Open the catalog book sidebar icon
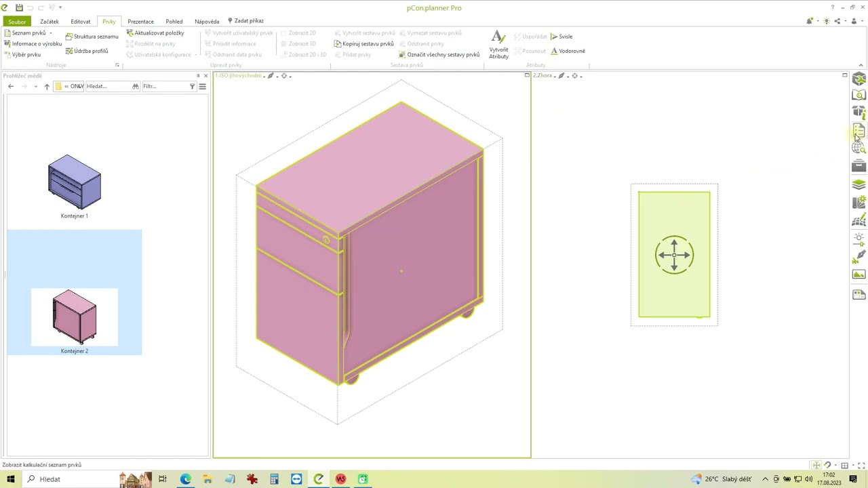This screenshot has height=488, width=868. 859,95
